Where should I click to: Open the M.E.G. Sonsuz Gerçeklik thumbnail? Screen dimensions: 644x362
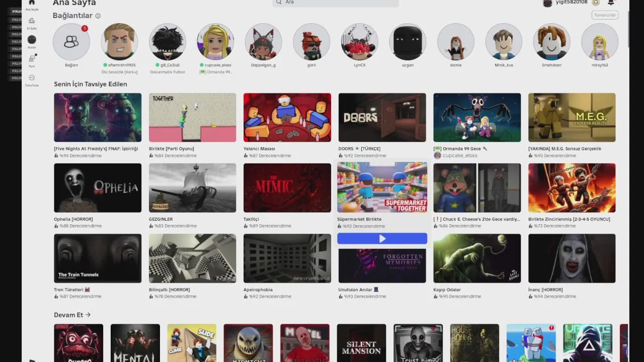572,118
